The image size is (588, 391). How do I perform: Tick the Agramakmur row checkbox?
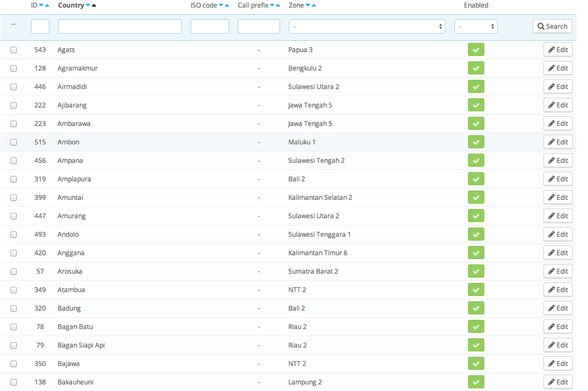(14, 68)
